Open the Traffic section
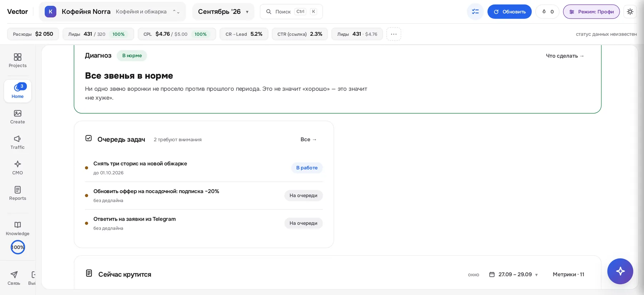Viewport: 644px width, 295px height. [x=18, y=142]
